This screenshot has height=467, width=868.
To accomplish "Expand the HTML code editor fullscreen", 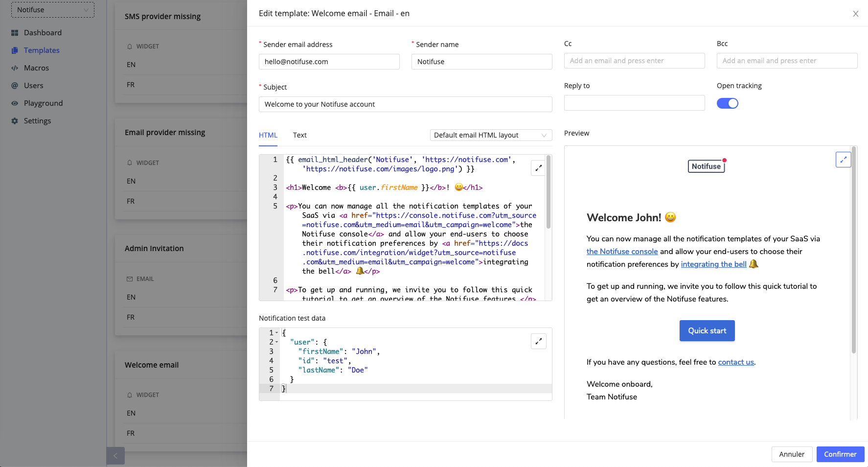I will (539, 168).
